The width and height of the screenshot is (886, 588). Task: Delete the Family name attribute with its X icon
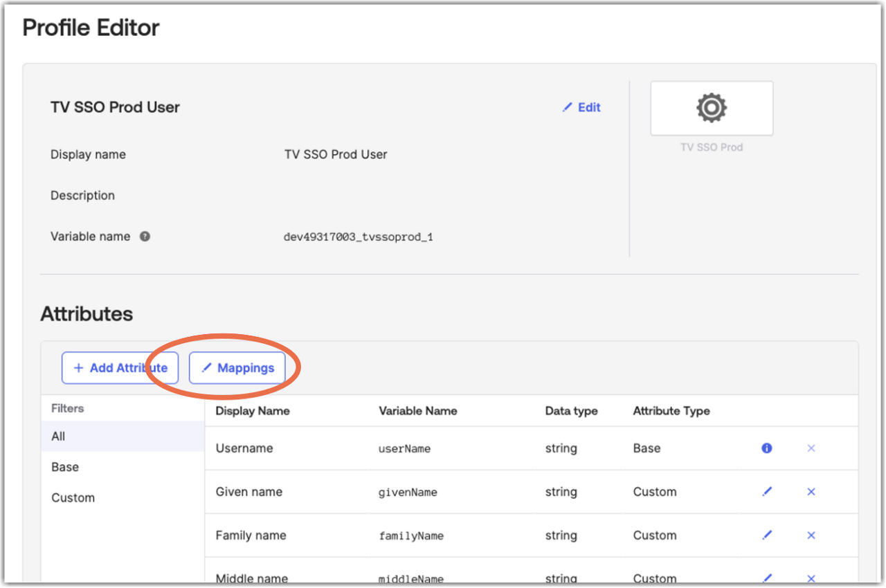[x=811, y=535]
